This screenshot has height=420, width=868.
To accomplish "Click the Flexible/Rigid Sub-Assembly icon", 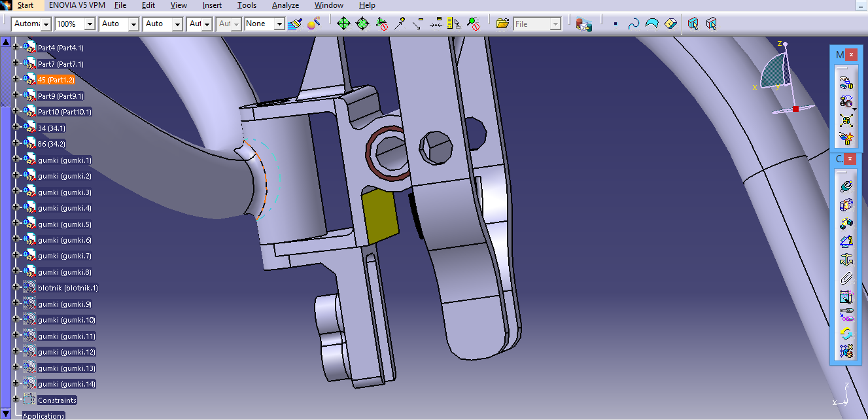I will coord(846,315).
